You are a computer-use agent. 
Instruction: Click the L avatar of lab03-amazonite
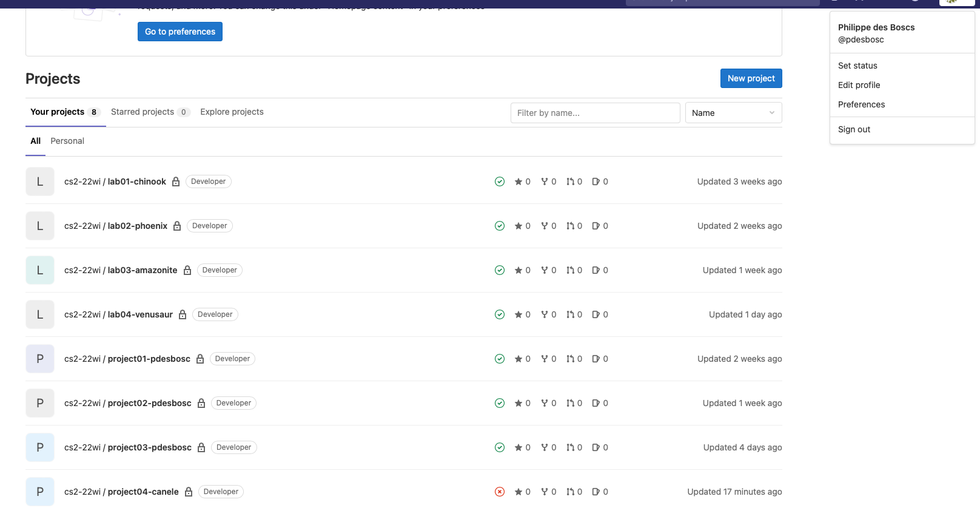tap(40, 270)
